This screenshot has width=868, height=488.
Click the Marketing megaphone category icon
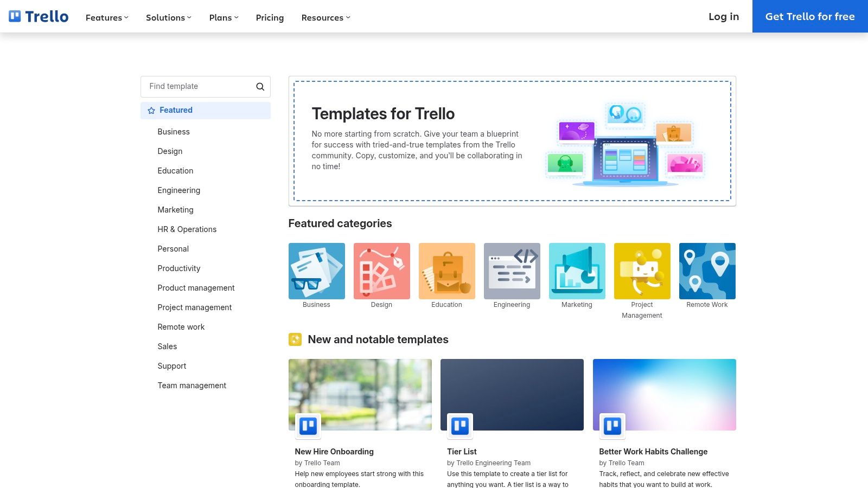click(577, 271)
